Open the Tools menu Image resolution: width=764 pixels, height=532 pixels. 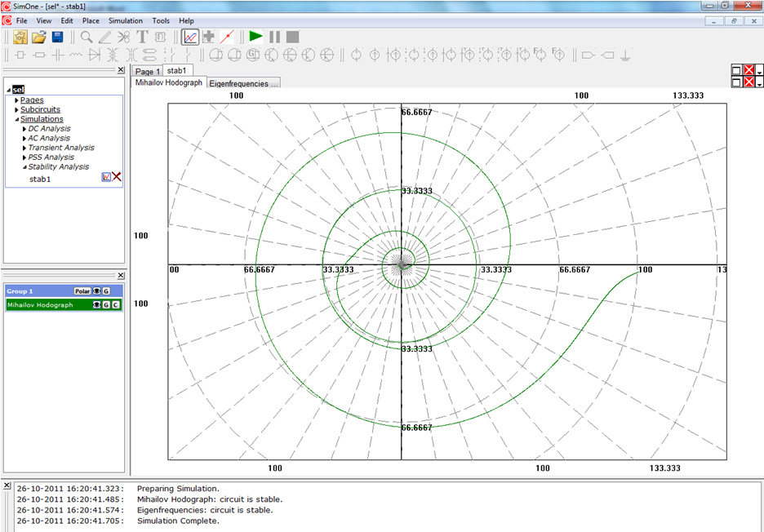[x=161, y=21]
